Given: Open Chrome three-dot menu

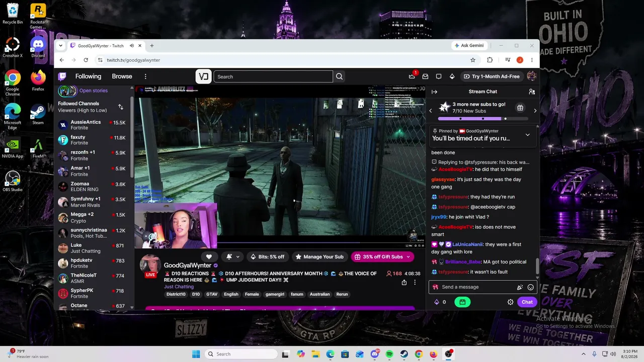Looking at the screenshot, I should [x=532, y=60].
